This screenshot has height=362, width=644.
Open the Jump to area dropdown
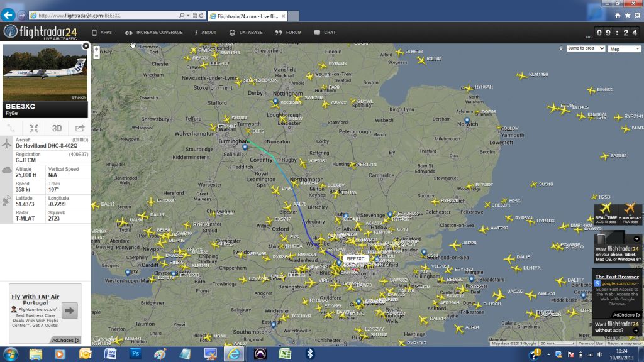tap(586, 48)
